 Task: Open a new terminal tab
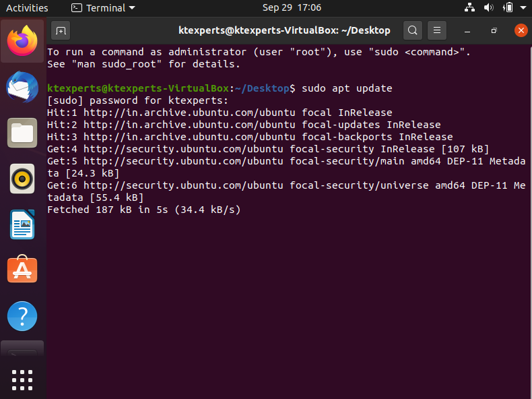click(61, 31)
